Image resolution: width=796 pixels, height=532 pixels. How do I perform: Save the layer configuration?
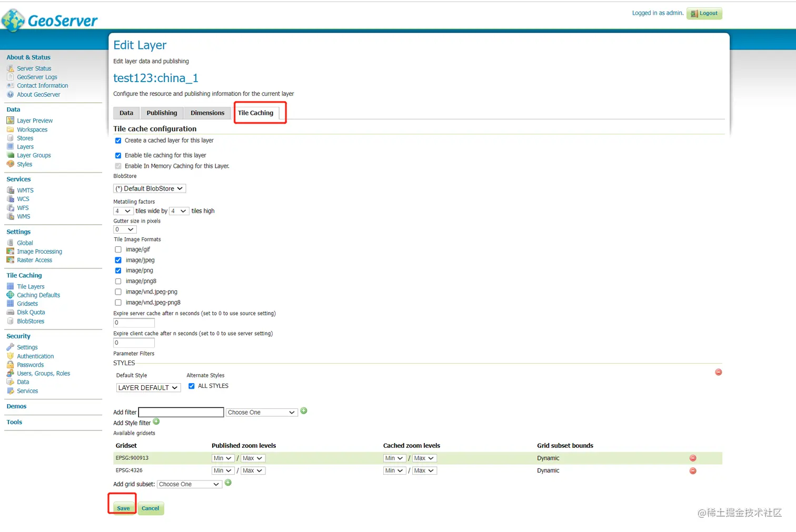[x=123, y=508]
